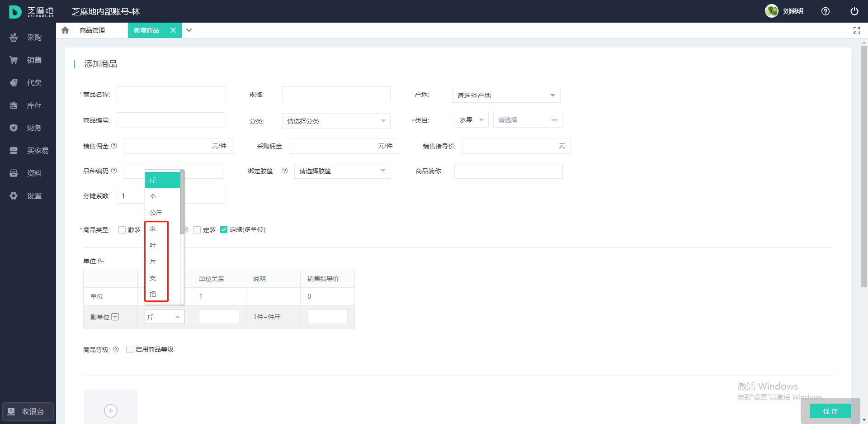
Task: Click the page vertical scrollbar
Action: coord(864,167)
